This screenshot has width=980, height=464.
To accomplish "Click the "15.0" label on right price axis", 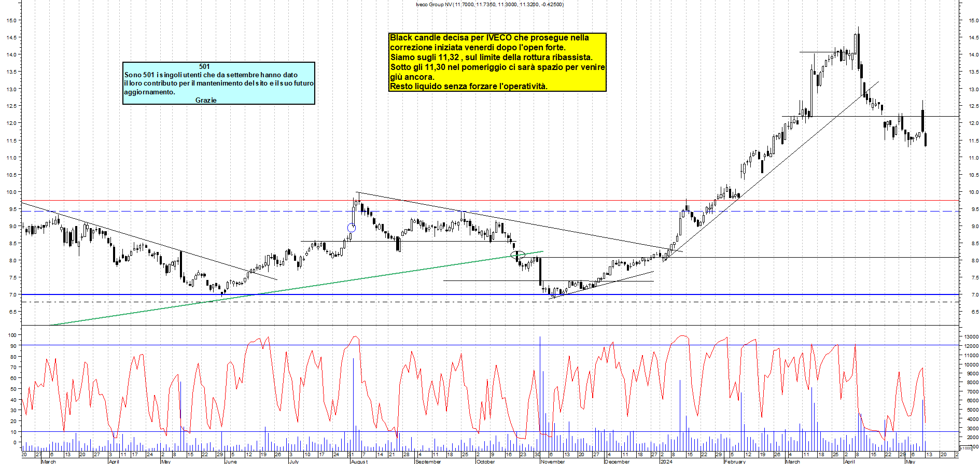I will click(973, 21).
